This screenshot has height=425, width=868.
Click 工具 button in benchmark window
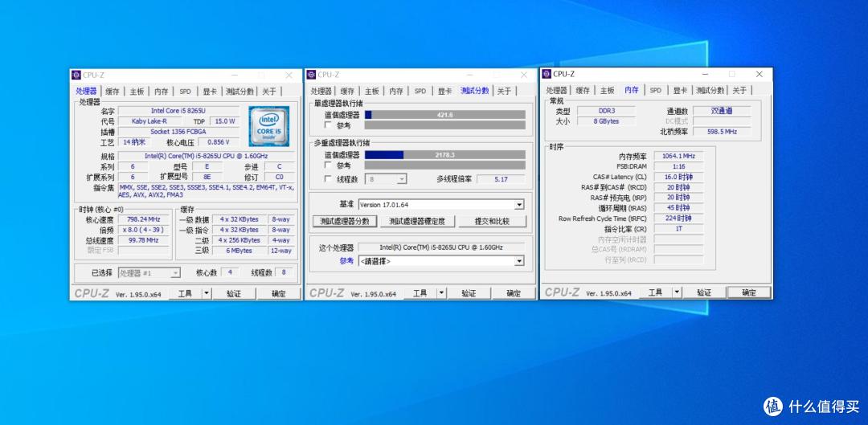click(x=420, y=293)
